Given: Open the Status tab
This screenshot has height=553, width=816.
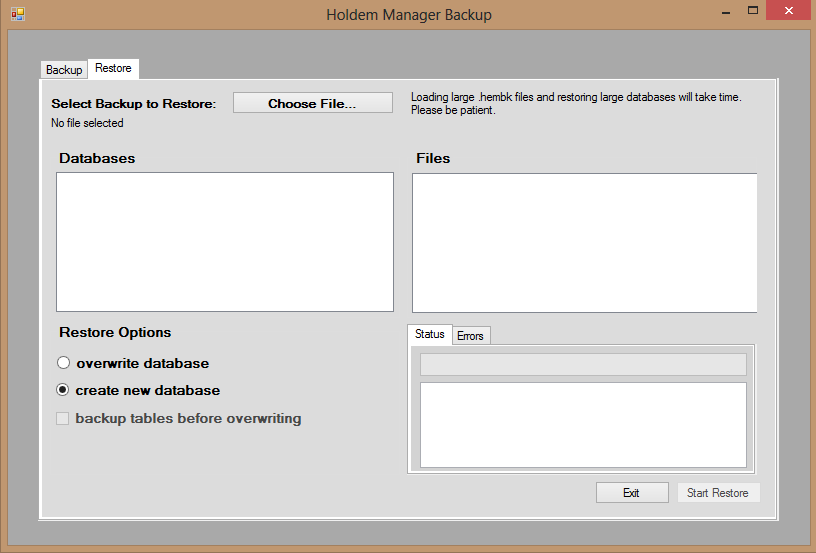Looking at the screenshot, I should pyautogui.click(x=430, y=334).
